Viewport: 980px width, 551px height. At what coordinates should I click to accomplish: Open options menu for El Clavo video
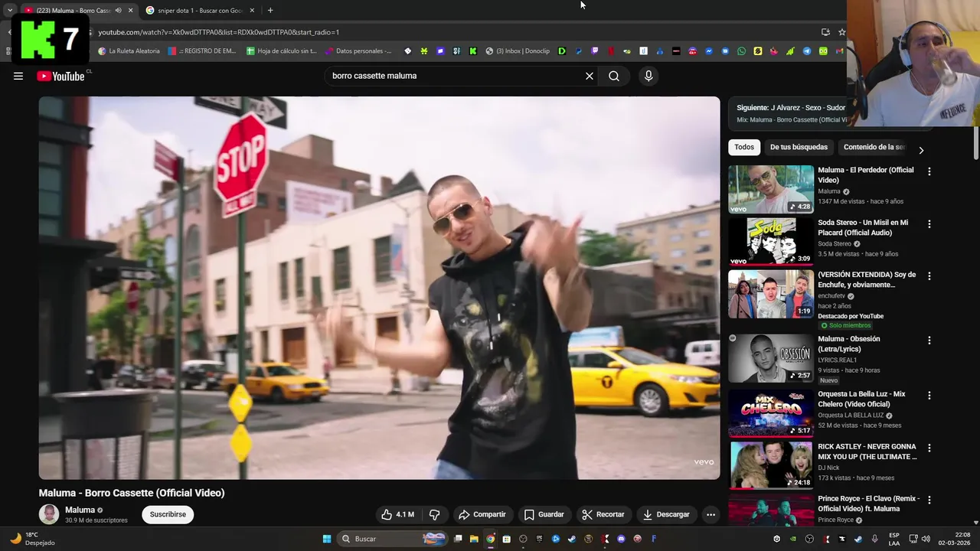coord(929,500)
